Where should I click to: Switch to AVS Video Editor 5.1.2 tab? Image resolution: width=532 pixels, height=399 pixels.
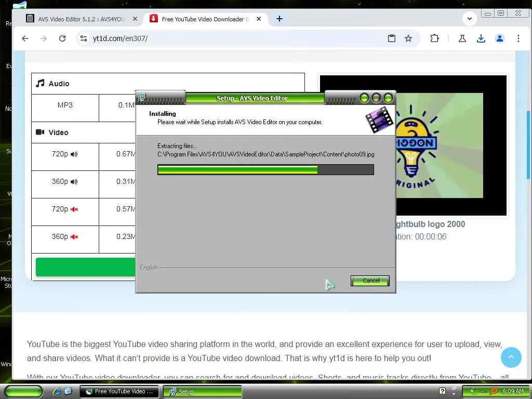81,19
